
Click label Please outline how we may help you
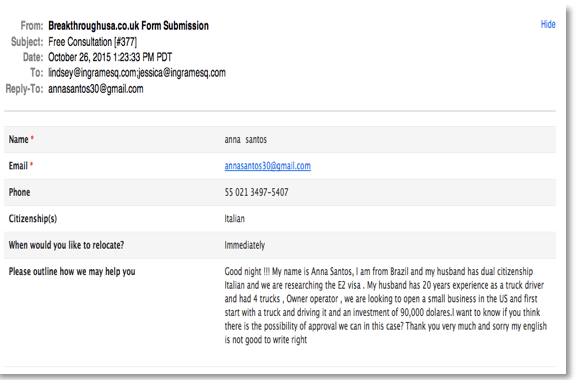(x=72, y=271)
